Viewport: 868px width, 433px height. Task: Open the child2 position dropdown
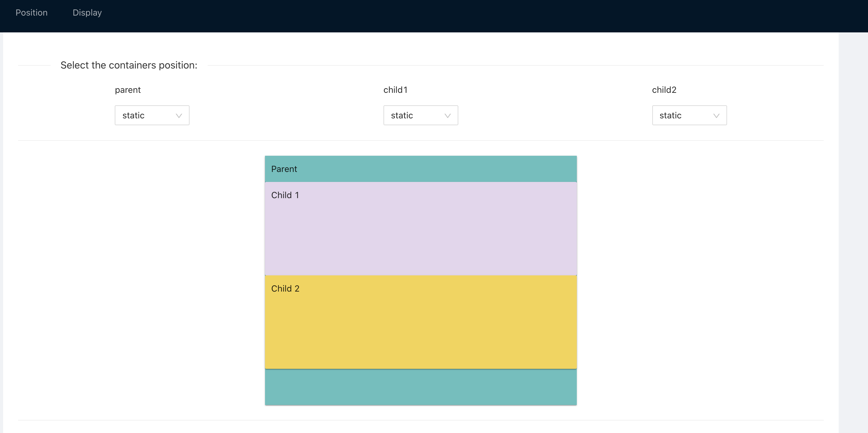[x=689, y=115]
